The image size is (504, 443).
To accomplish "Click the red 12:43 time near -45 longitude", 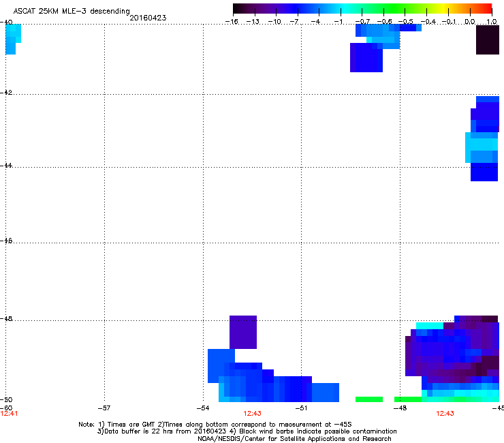I will tap(445, 414).
